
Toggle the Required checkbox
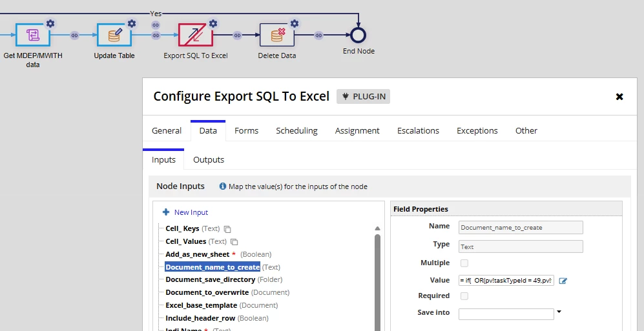(x=464, y=296)
